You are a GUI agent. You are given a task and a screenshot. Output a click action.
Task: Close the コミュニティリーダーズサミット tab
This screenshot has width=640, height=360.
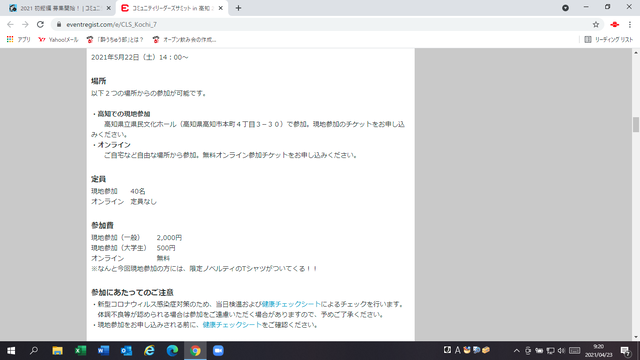(221, 8)
